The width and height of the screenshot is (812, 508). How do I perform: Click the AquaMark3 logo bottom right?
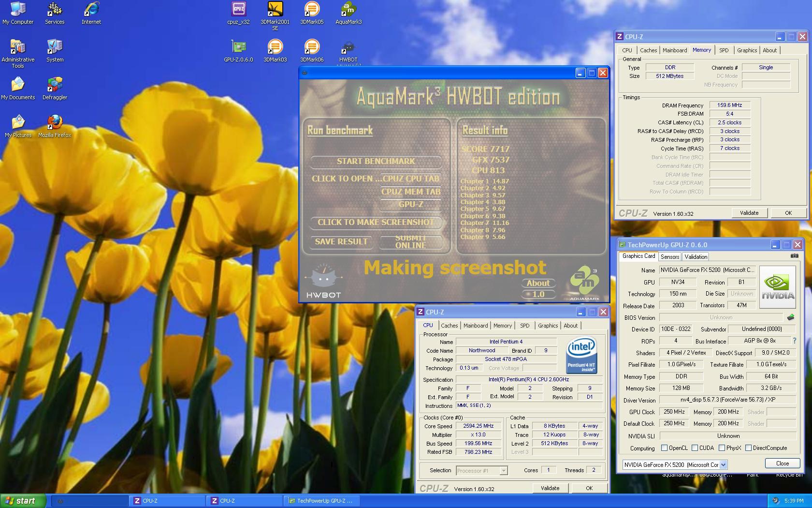pyautogui.click(x=585, y=283)
